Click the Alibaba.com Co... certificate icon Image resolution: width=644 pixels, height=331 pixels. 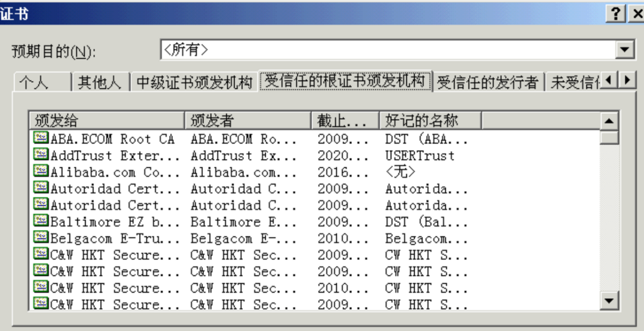coord(40,171)
